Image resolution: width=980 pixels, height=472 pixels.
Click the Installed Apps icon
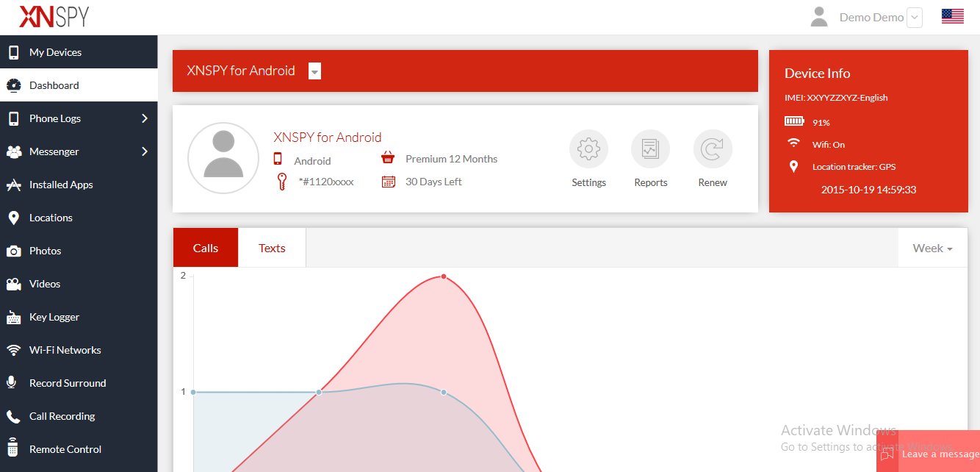[13, 185]
